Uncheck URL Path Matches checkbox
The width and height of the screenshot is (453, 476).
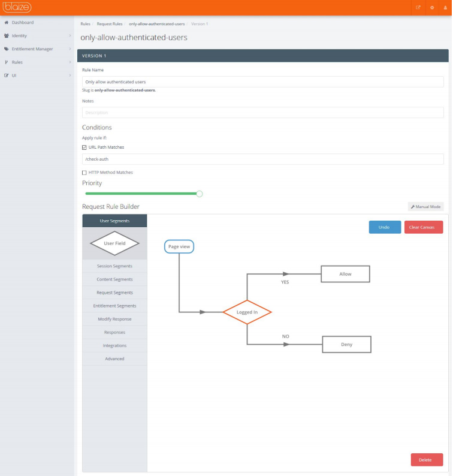(x=84, y=147)
